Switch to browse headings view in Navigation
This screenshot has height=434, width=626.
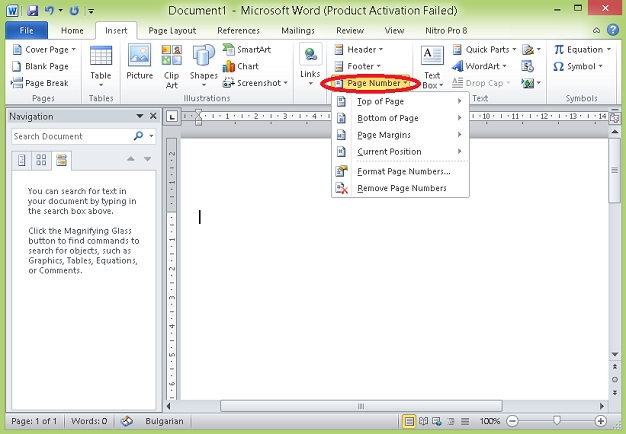coord(22,160)
